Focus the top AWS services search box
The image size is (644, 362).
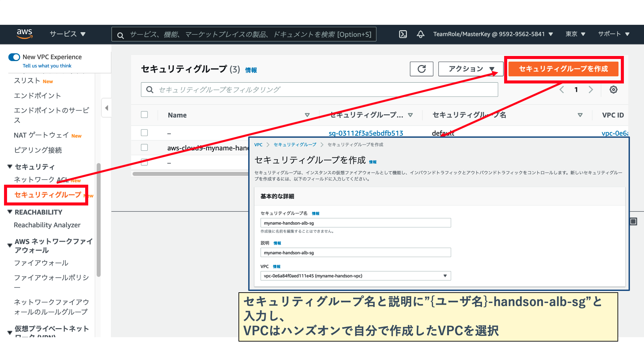coord(244,34)
